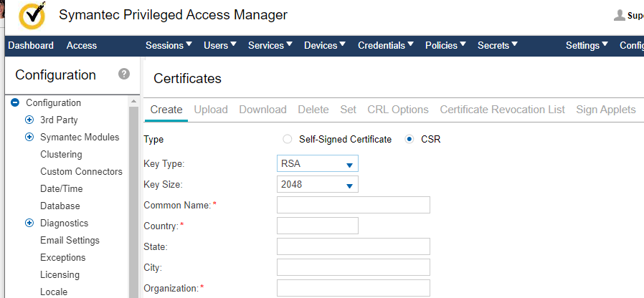Click the Common Name input field

pyautogui.click(x=353, y=206)
